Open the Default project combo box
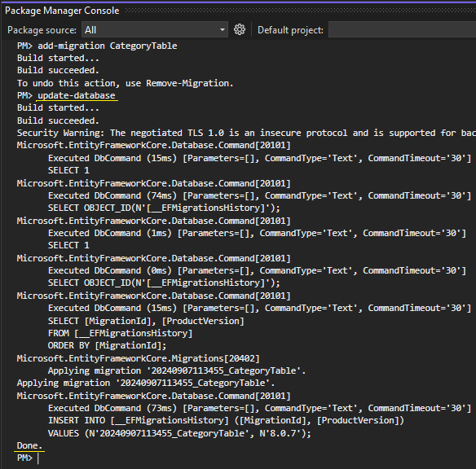 pos(402,29)
